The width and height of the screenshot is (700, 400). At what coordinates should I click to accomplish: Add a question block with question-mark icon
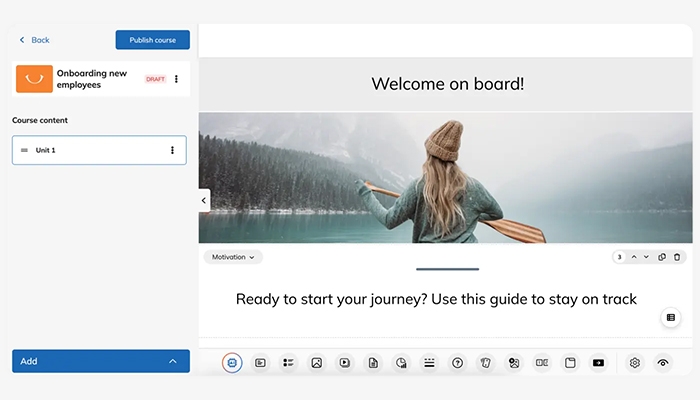coord(457,362)
